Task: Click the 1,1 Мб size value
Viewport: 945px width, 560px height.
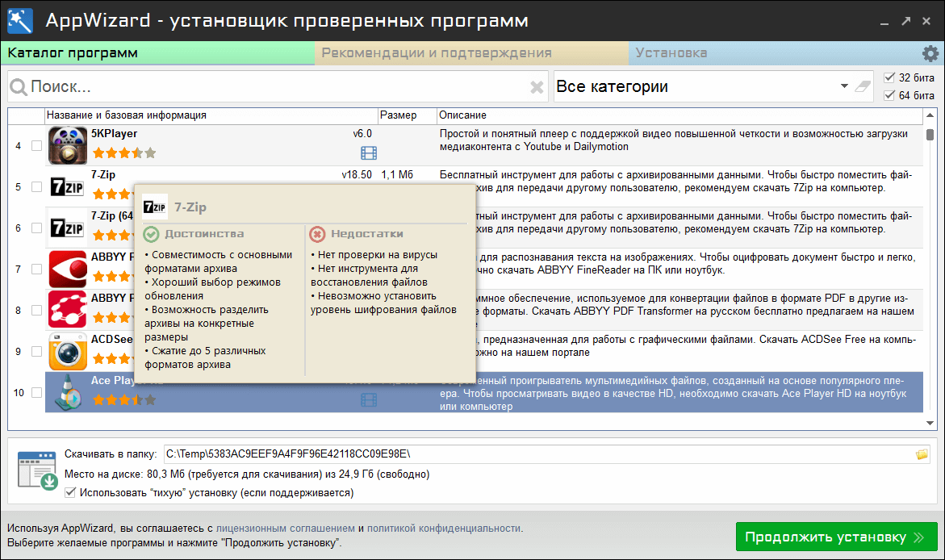Action: click(397, 175)
